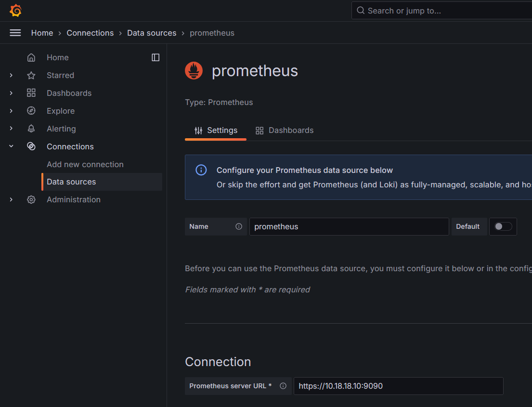Screen dimensions: 532x407
Task: Go to Data sources breadcrumb link
Action: point(152,33)
